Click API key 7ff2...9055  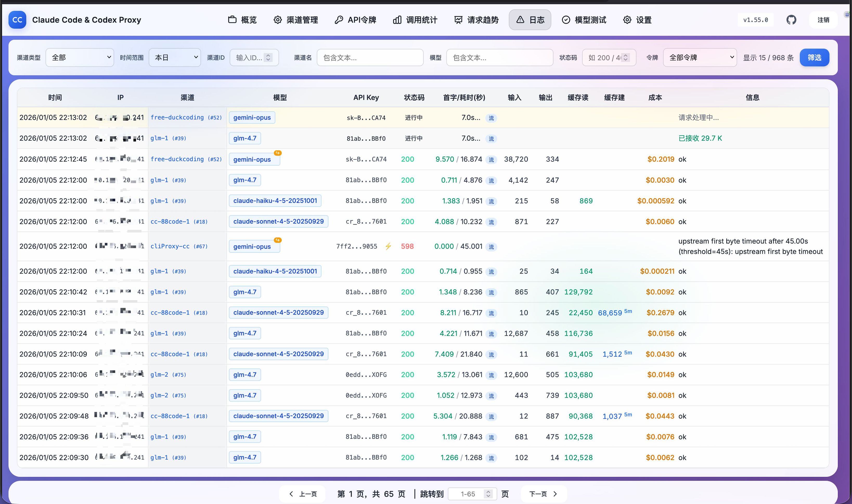[x=357, y=246]
